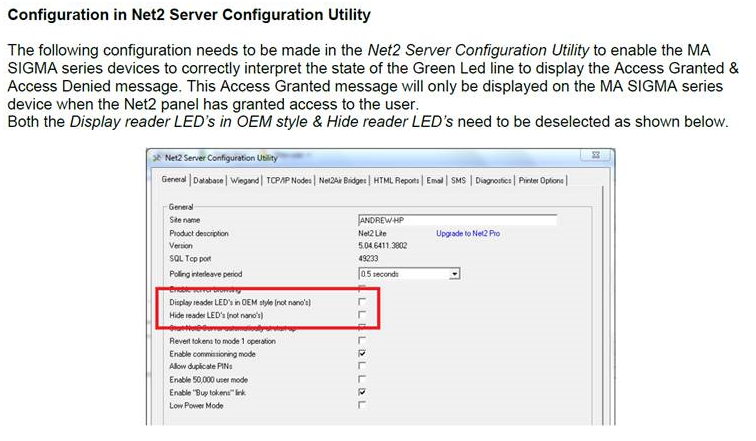
Task: Click the Version value 5.04.6411.3802
Action: tap(382, 246)
